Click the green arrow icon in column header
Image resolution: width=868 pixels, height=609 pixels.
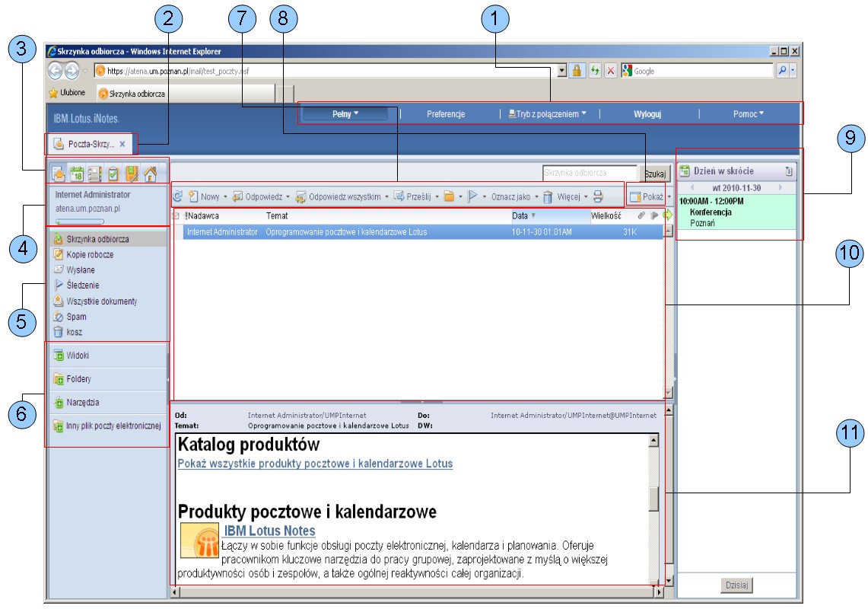click(x=667, y=215)
